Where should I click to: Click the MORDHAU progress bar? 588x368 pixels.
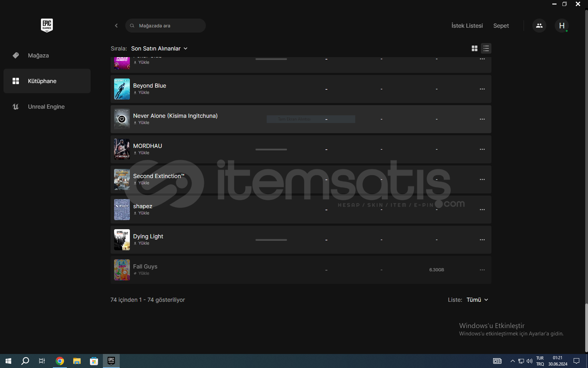[271, 149]
